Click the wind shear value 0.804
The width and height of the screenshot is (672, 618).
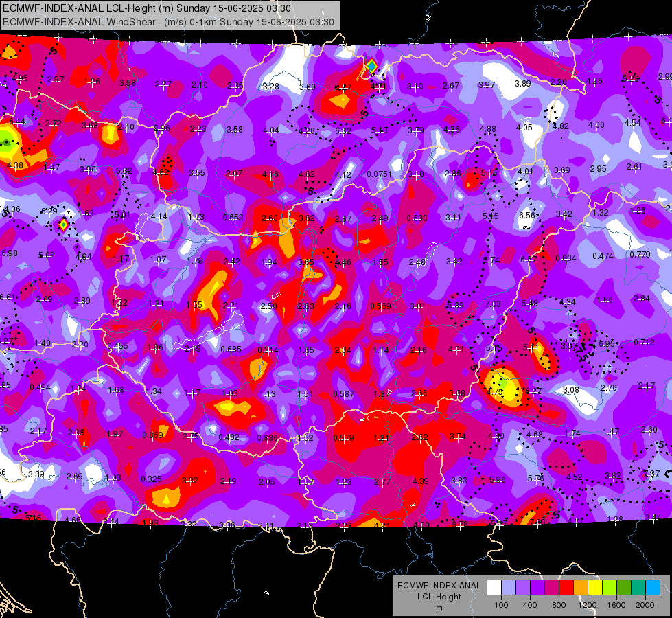566,257
